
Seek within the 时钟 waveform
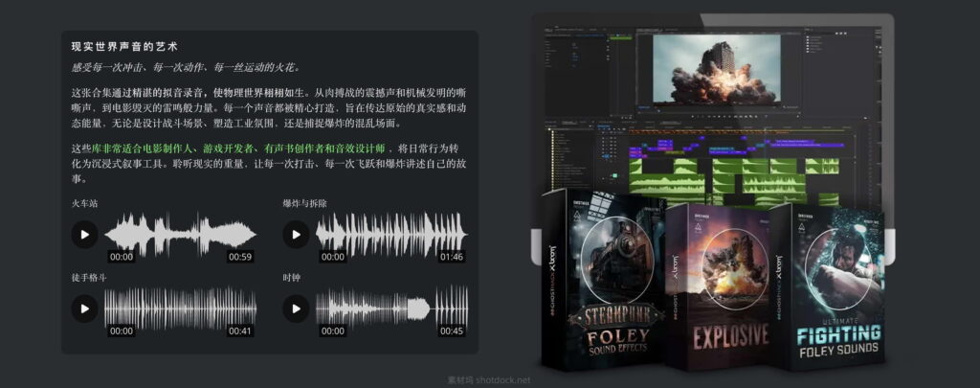pyautogui.click(x=391, y=308)
